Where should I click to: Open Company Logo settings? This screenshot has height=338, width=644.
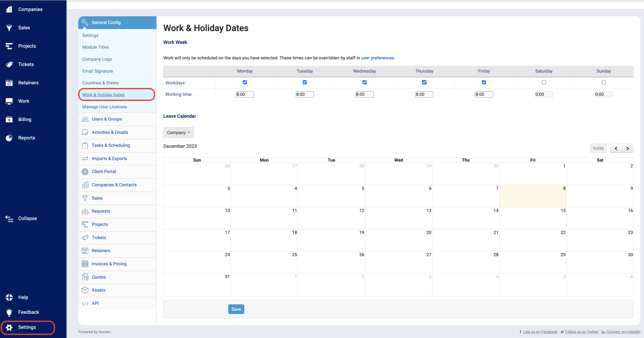97,59
